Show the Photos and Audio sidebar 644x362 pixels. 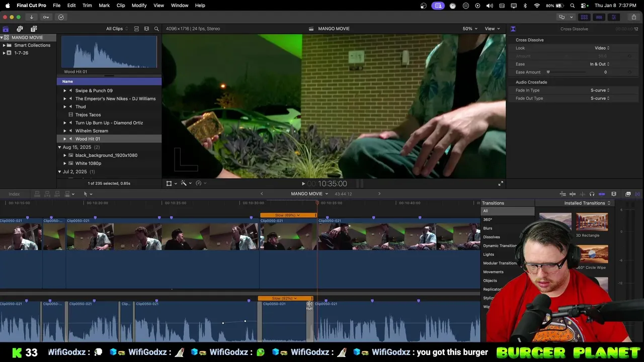[x=20, y=29]
